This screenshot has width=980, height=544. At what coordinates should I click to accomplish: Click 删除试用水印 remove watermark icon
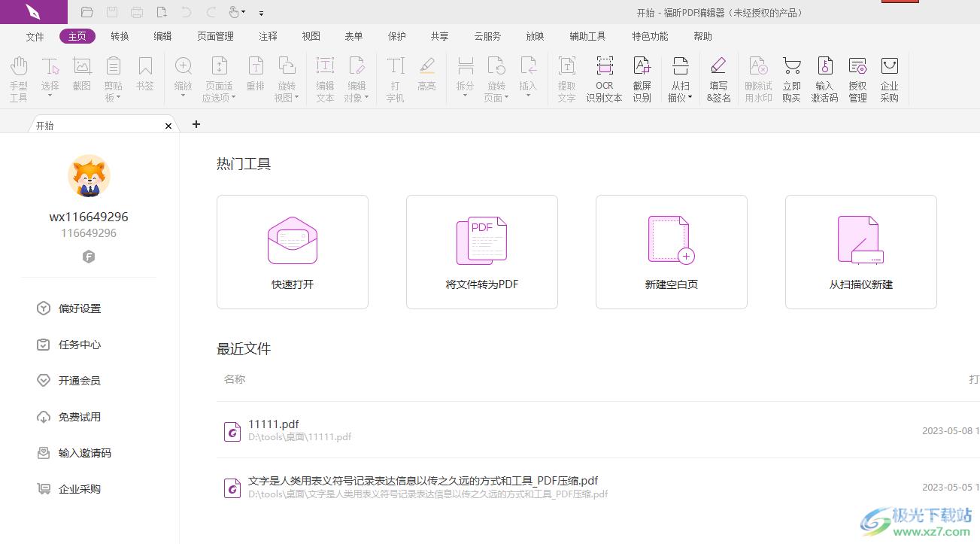pos(758,78)
